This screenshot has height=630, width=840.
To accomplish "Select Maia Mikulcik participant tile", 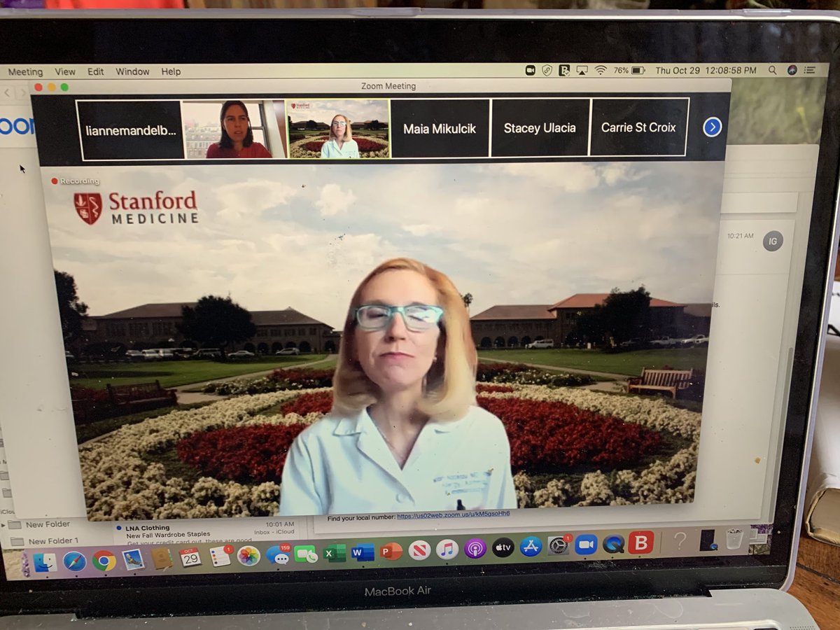I will click(x=440, y=128).
